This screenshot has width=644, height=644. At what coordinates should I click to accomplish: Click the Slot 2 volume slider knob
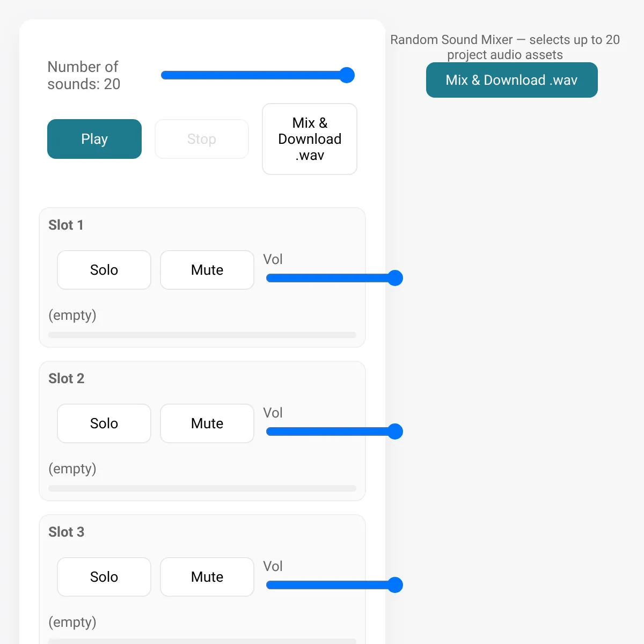coord(395,431)
